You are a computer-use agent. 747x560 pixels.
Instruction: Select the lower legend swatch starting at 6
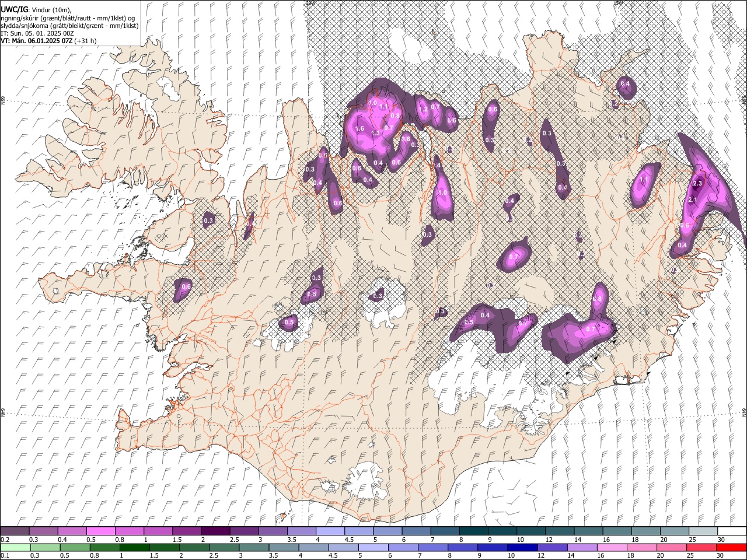point(403,547)
